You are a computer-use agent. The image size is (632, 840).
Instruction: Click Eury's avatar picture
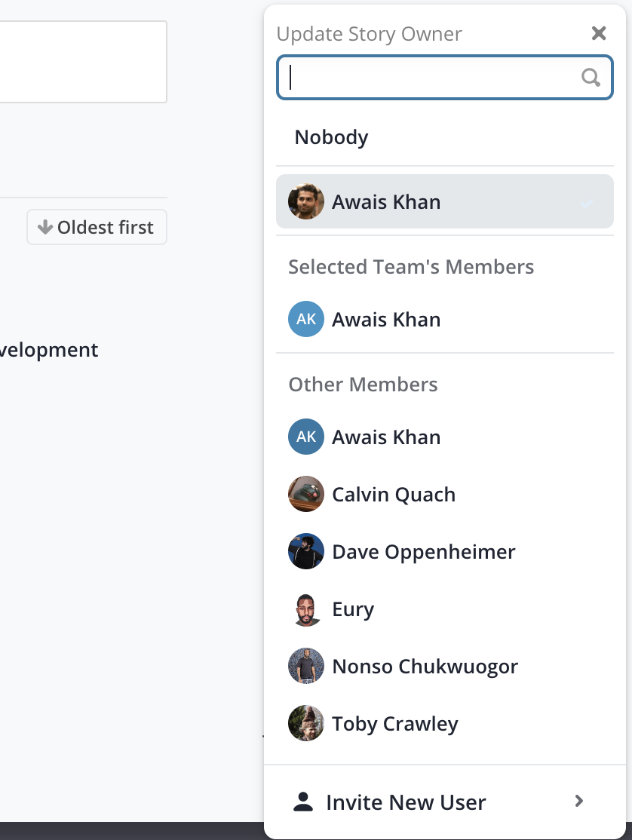(306, 609)
